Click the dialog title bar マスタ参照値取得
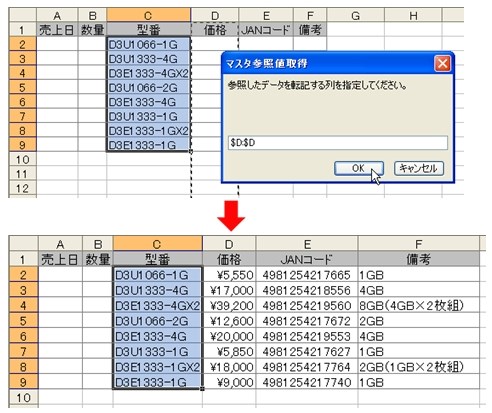This screenshot has width=492, height=413. [x=328, y=63]
